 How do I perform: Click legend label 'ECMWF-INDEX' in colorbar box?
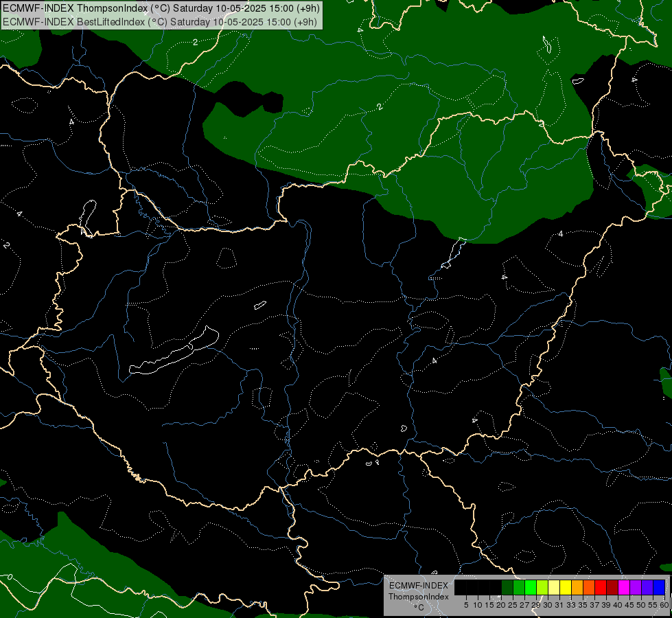point(418,586)
